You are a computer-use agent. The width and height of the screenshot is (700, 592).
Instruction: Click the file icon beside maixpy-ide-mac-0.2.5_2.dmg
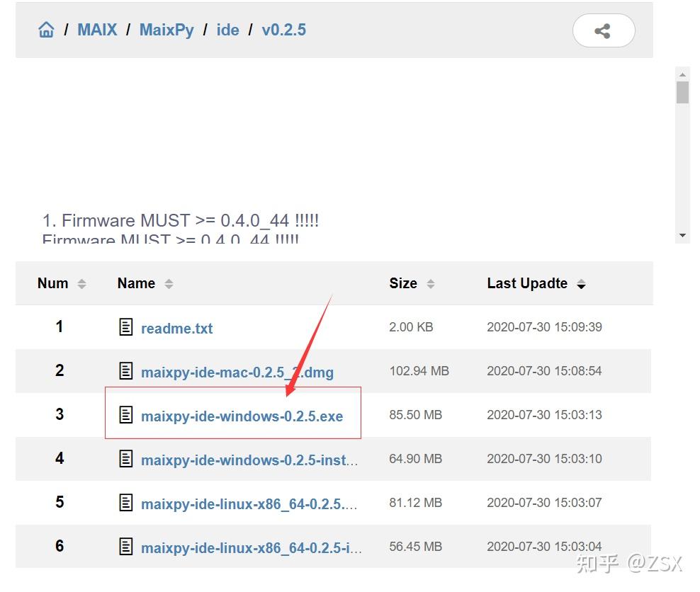(125, 371)
